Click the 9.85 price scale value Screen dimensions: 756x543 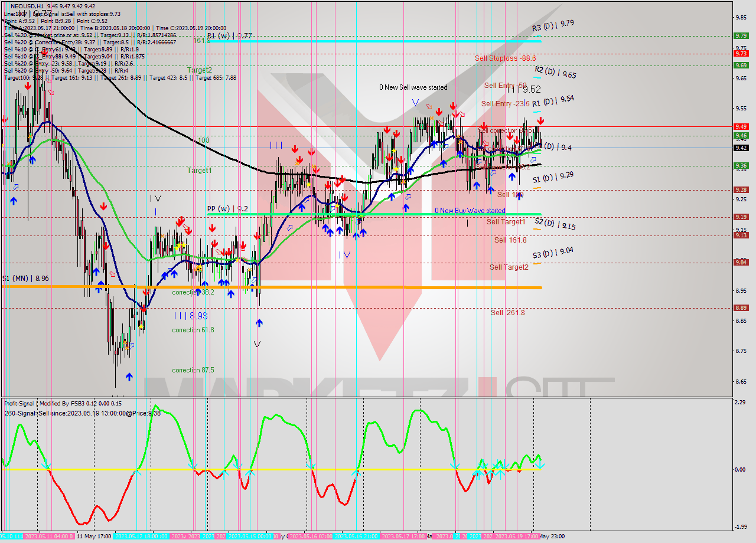pyautogui.click(x=740, y=18)
